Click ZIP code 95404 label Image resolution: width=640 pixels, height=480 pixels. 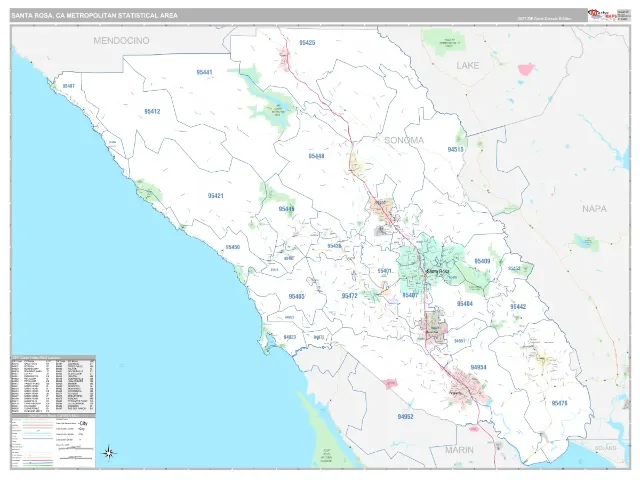(464, 304)
